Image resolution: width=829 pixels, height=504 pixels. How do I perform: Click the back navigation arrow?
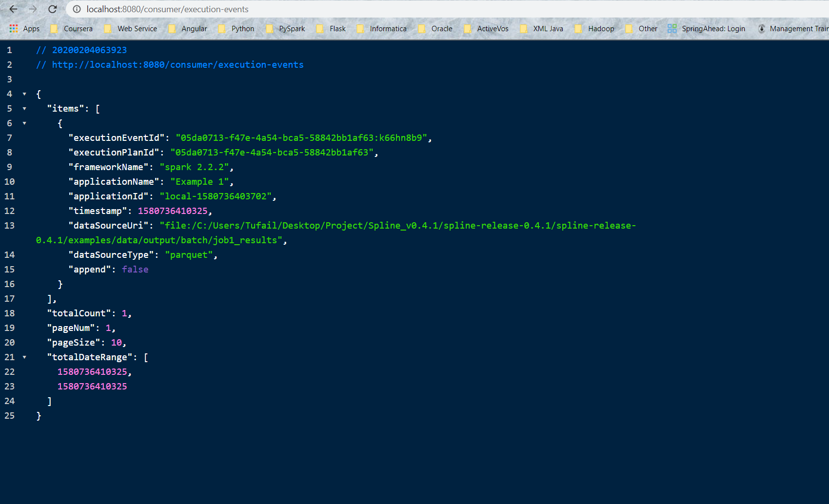(x=12, y=9)
